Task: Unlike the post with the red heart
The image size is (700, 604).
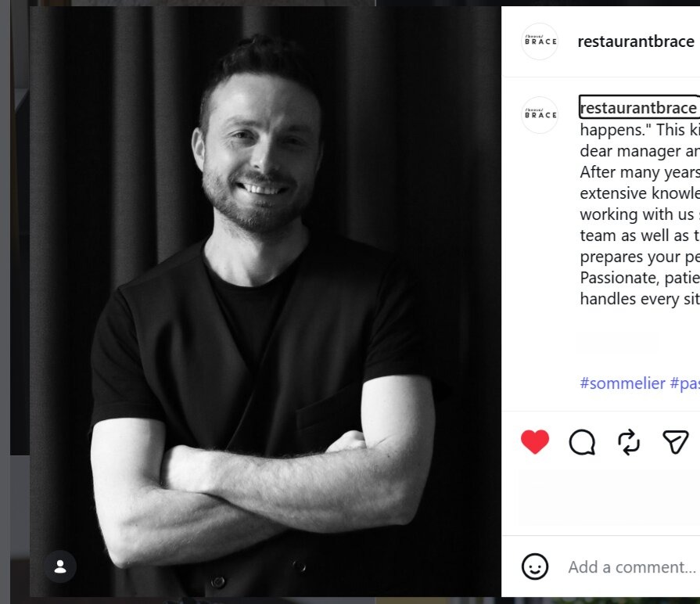Action: click(x=535, y=442)
